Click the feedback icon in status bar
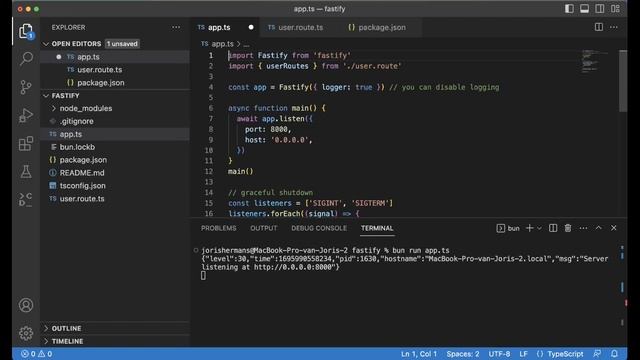 click(597, 354)
